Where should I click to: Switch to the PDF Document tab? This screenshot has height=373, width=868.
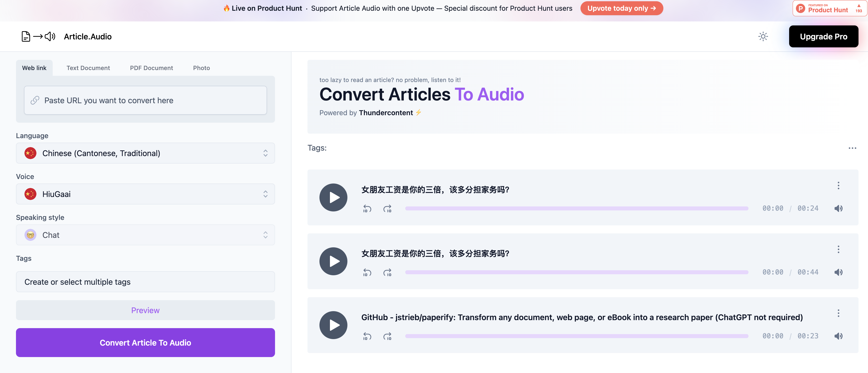[x=151, y=68]
